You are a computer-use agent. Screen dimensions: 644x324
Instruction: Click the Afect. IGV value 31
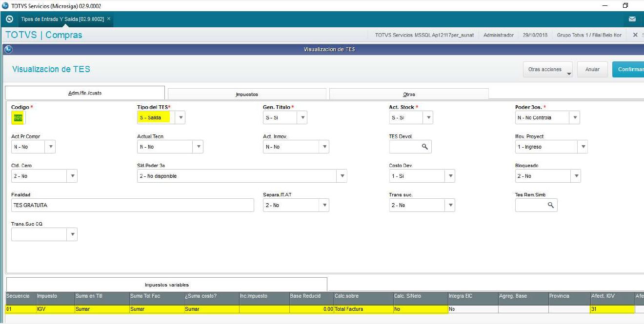coord(612,309)
